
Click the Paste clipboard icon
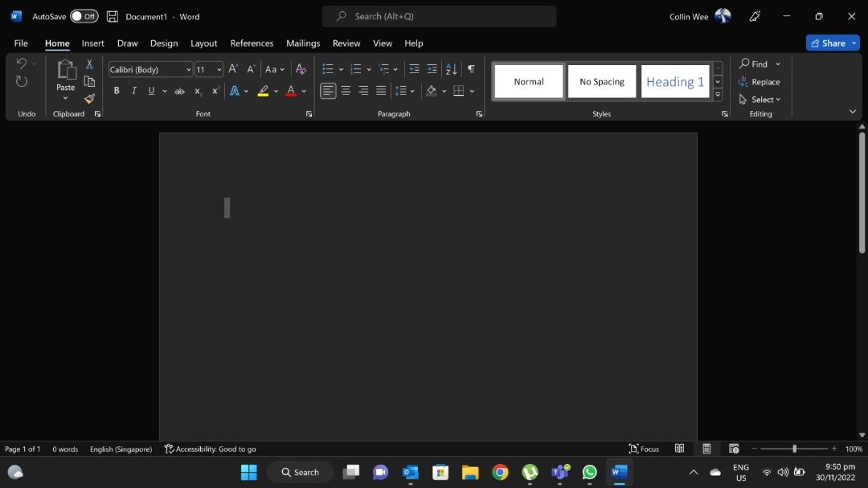point(66,71)
